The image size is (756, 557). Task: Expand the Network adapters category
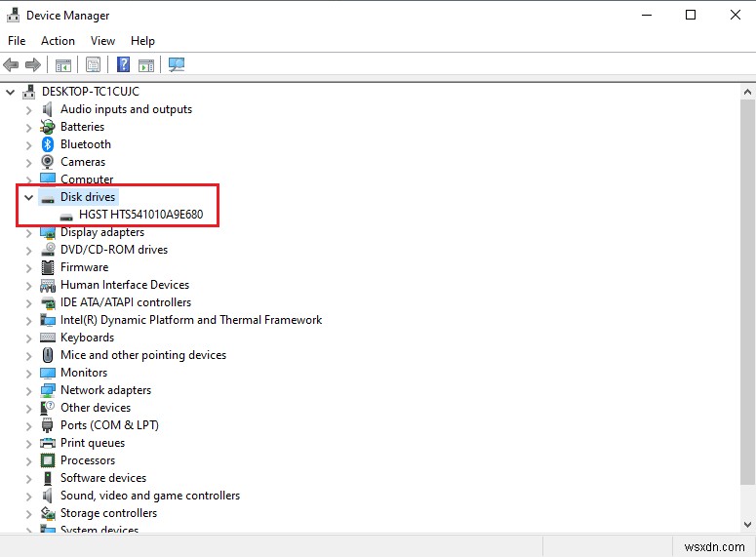pos(29,391)
